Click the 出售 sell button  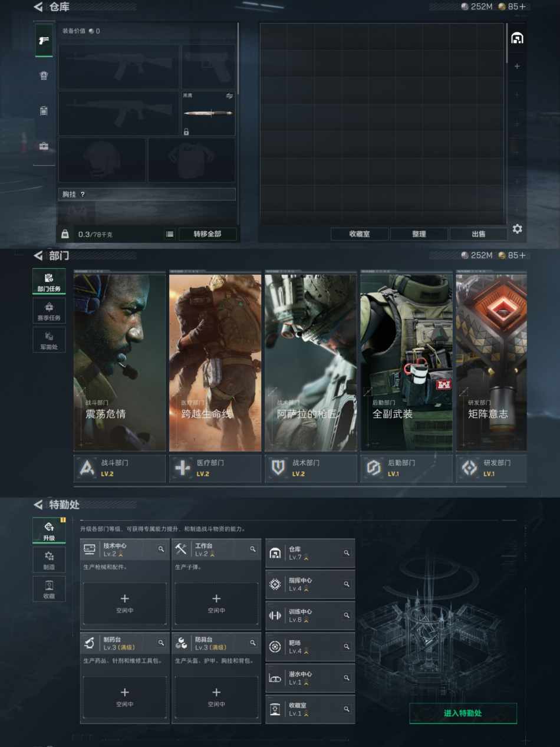pos(478,234)
